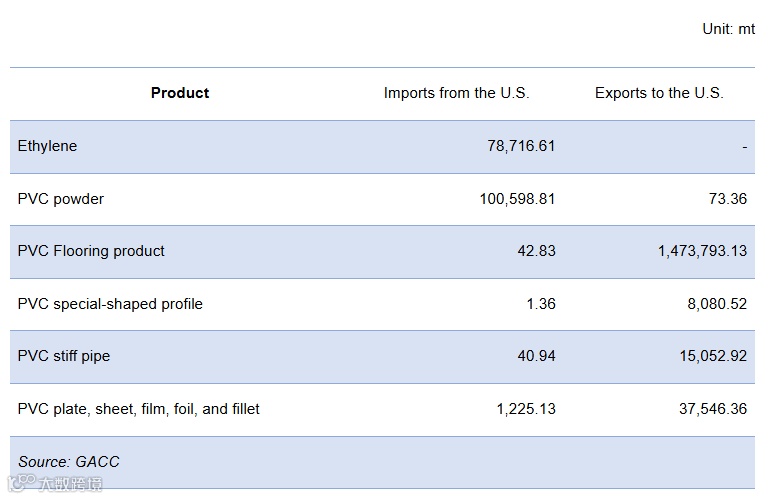The height and width of the screenshot is (499, 774).
Task: Click the PVC stiff pipe import value 40.94
Action: point(535,356)
